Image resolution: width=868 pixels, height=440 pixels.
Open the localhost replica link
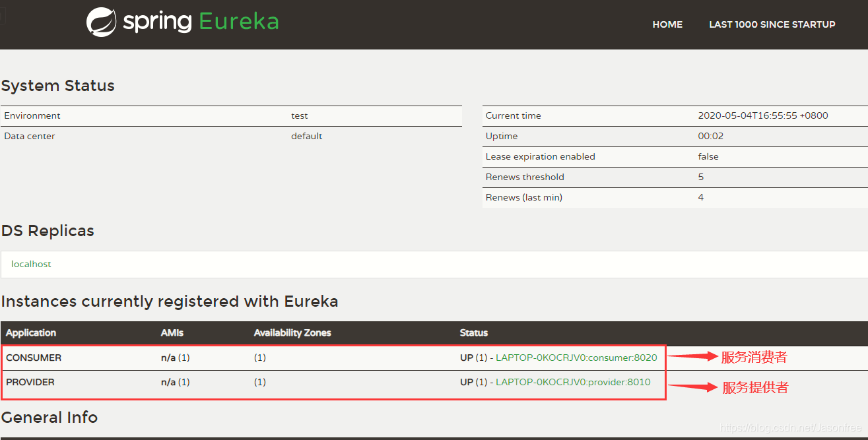[x=31, y=264]
